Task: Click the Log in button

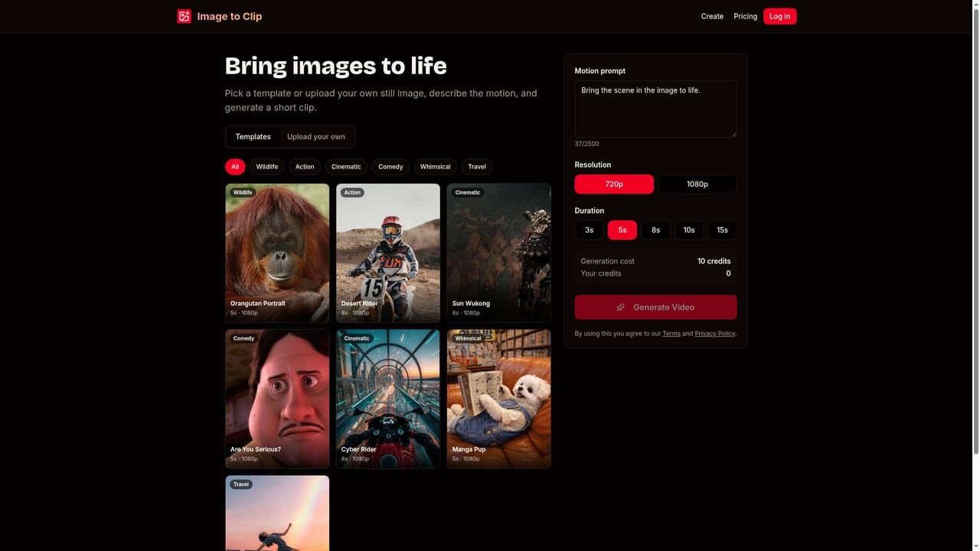Action: [x=779, y=16]
